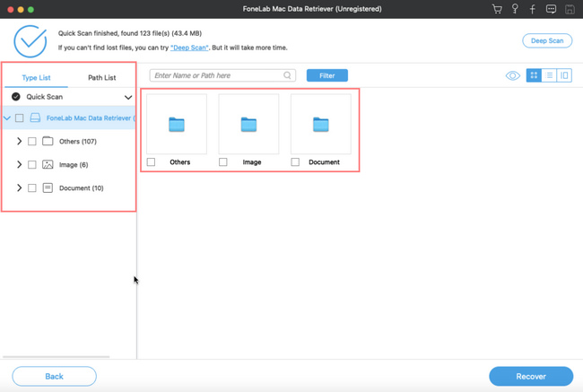Click the Document type icon in tree
Image resolution: width=583 pixels, height=392 pixels.
(48, 187)
